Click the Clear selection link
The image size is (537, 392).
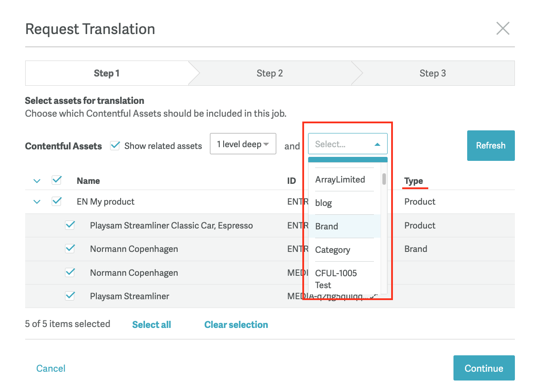[x=236, y=325]
